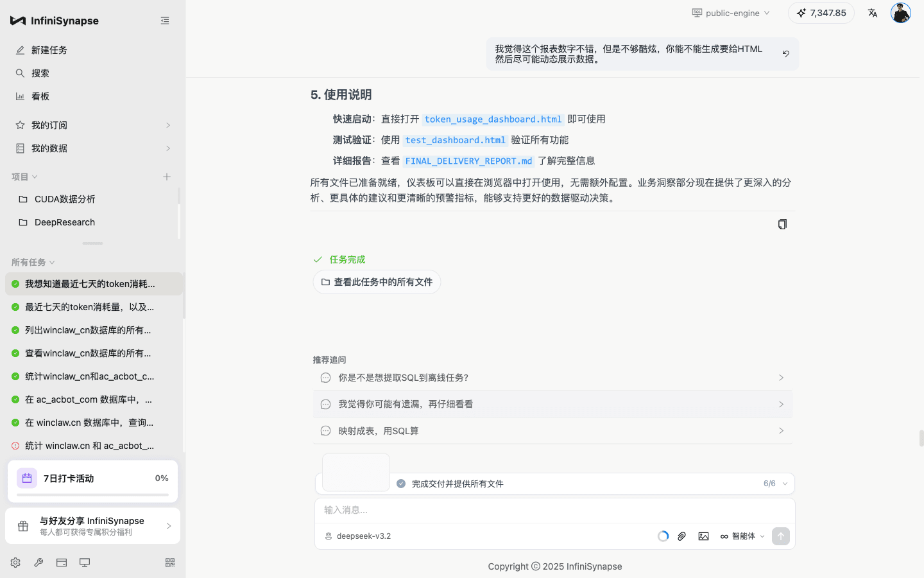Insert an image via the picture icon
The height and width of the screenshot is (578, 924).
coord(704,536)
